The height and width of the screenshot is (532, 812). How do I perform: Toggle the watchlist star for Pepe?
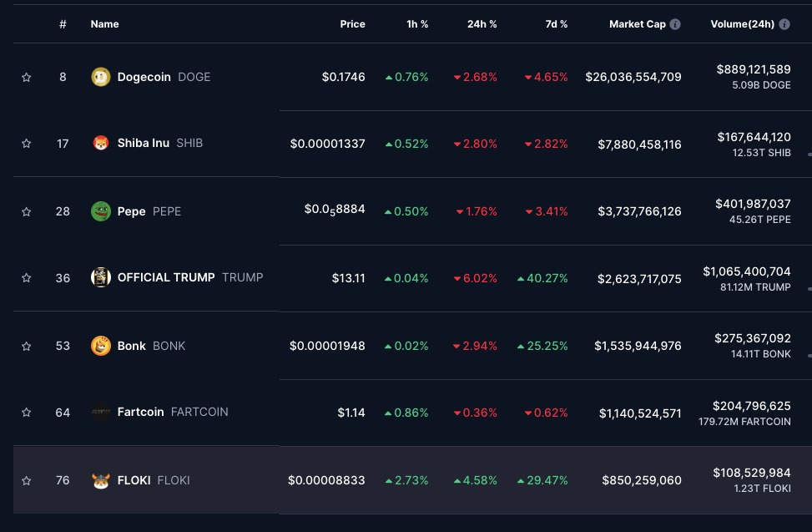[27, 211]
